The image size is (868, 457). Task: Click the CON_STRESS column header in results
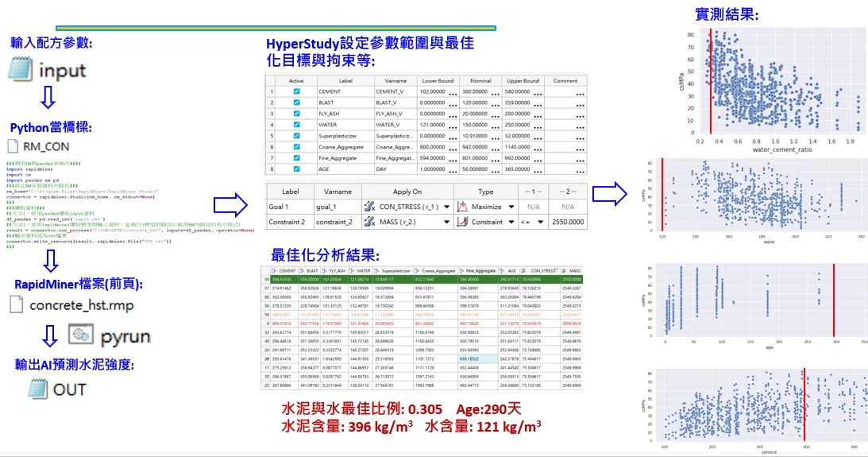click(543, 271)
